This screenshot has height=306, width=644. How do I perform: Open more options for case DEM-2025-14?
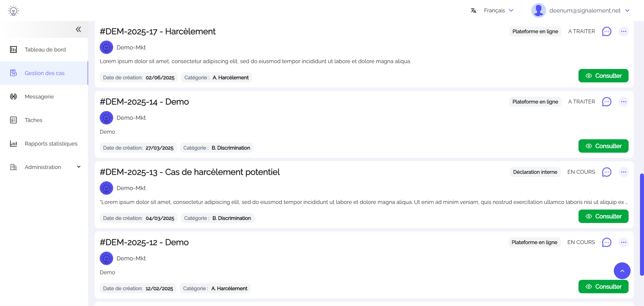623,102
